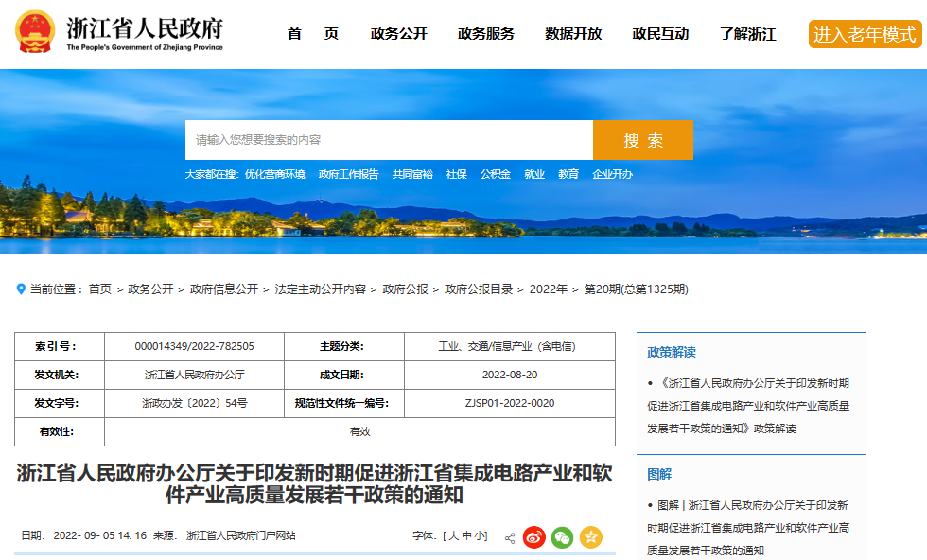Open the 数据开放 nav item

click(573, 34)
